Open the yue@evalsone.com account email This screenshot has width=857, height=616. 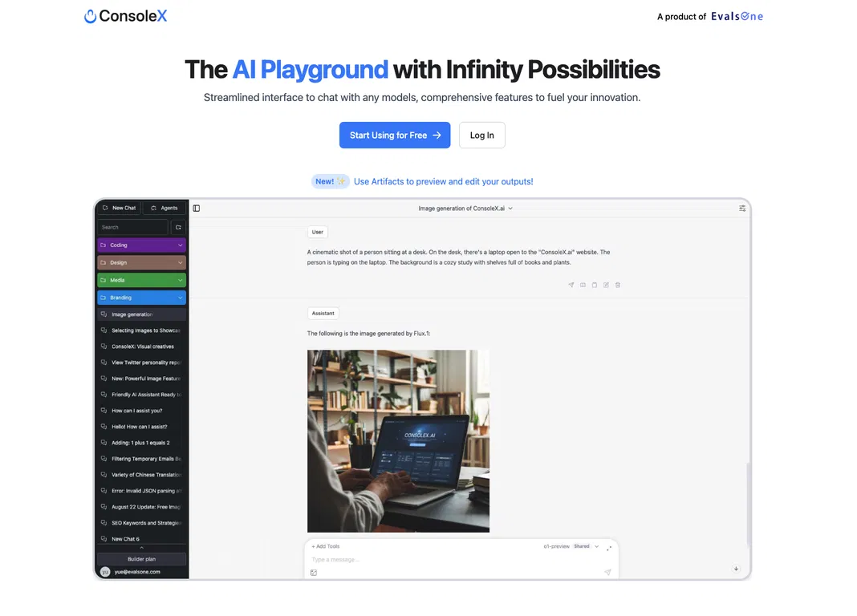tap(137, 572)
